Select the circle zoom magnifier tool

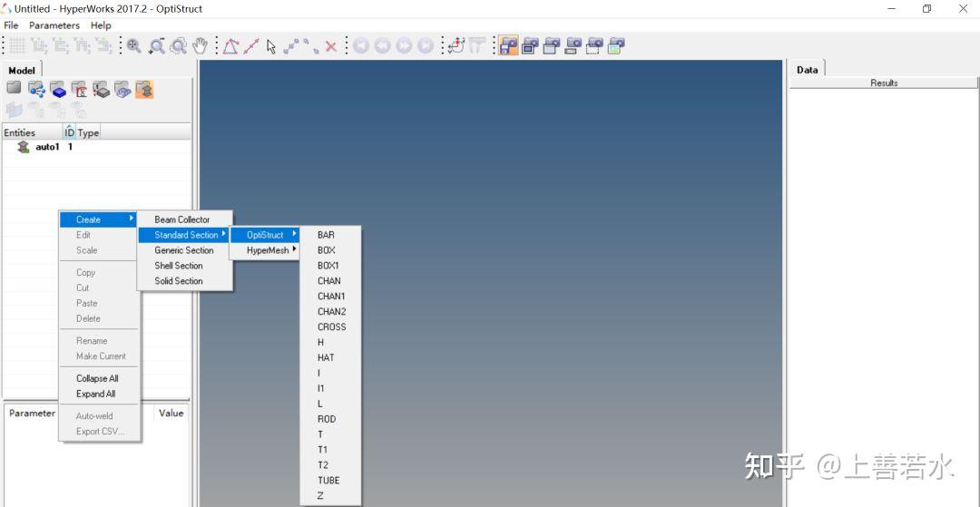pyautogui.click(x=178, y=45)
